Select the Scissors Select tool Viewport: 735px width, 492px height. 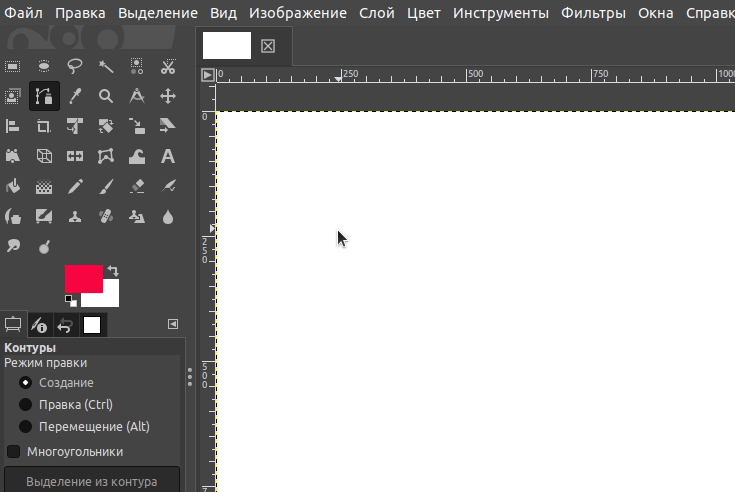click(x=168, y=67)
